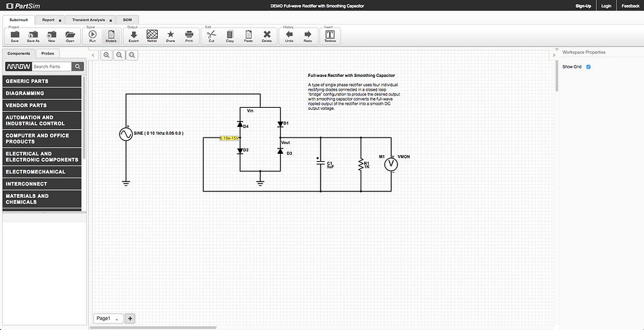
Task: Click the Save As icon
Action: (x=34, y=36)
